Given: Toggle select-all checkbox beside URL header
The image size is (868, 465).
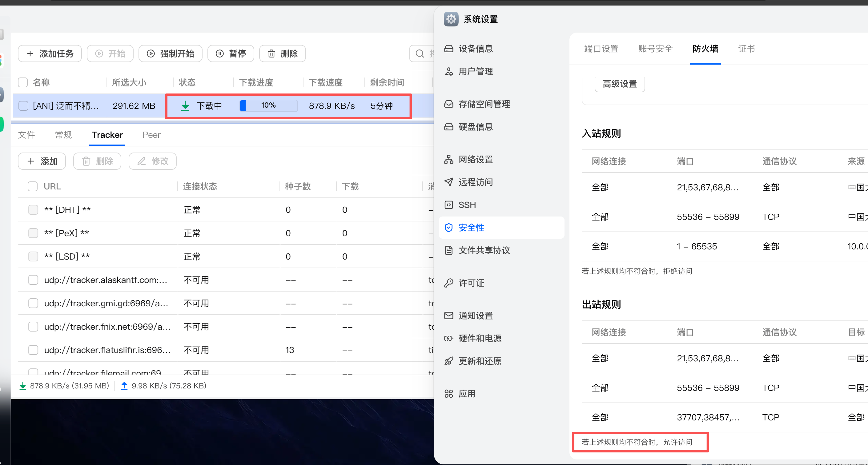Looking at the screenshot, I should click(33, 187).
